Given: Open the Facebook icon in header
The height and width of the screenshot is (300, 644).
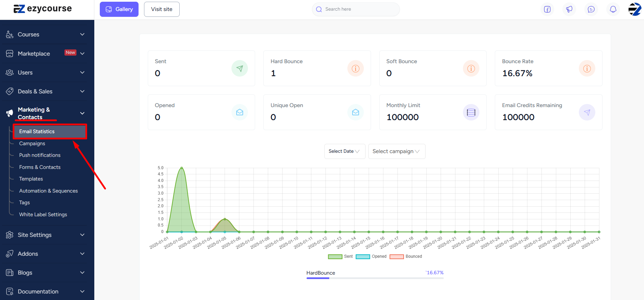Looking at the screenshot, I should [547, 9].
